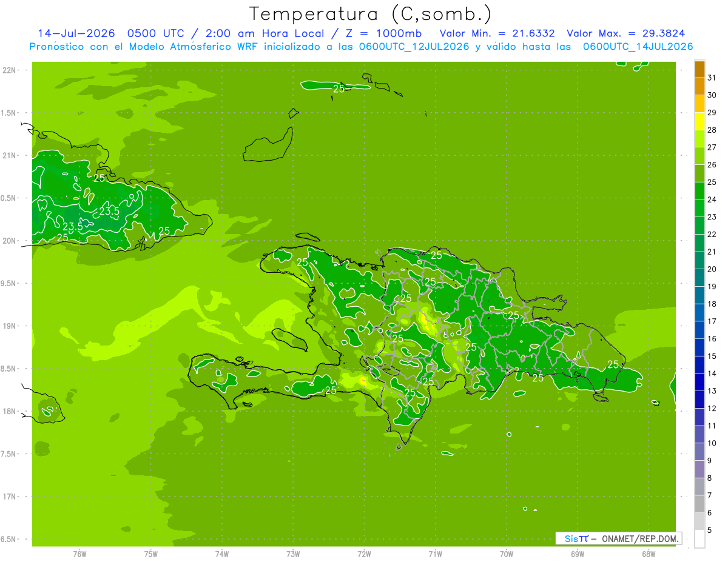Viewport: 728px width, 562px height.
Task: Click the "70W" longitude axis label
Action: click(x=507, y=554)
